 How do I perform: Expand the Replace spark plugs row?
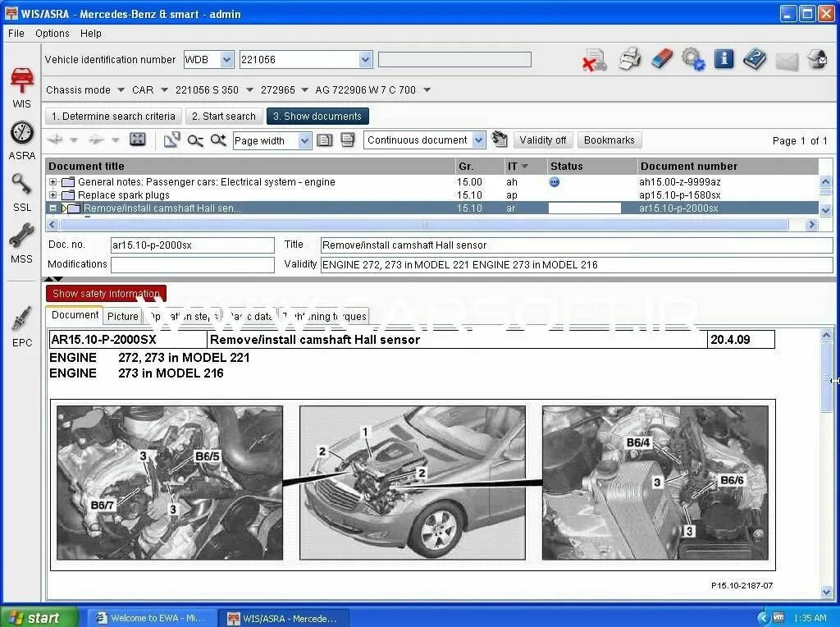pos(52,195)
